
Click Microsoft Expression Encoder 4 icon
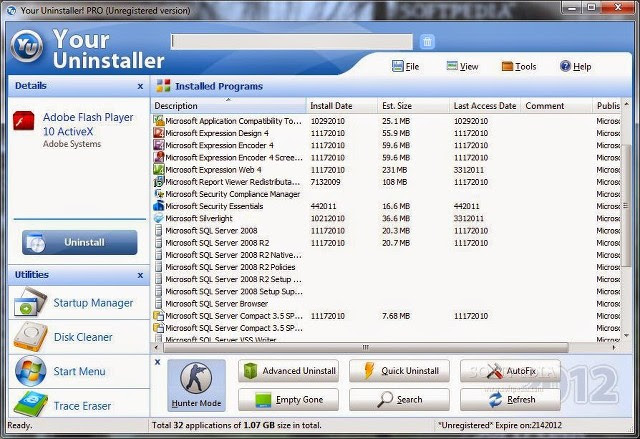point(158,145)
